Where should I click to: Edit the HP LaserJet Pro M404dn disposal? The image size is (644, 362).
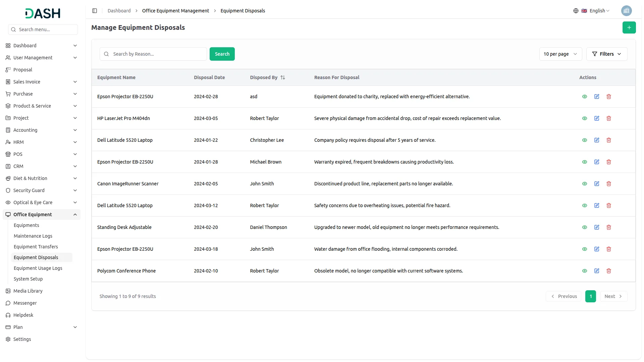(x=596, y=118)
